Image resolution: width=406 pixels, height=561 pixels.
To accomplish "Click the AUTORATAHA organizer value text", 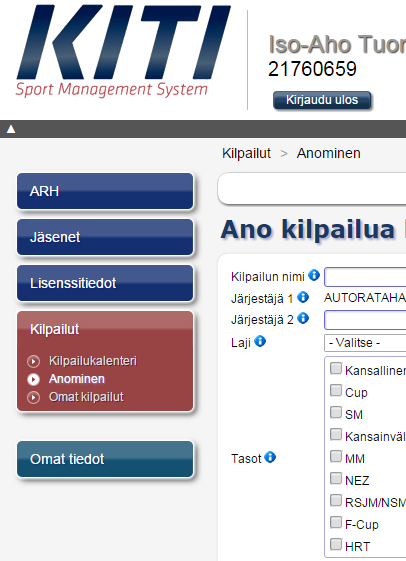I will (x=365, y=298).
